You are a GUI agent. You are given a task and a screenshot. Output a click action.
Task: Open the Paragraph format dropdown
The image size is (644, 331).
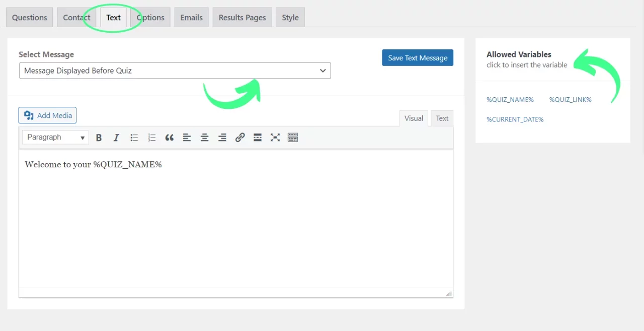point(55,138)
